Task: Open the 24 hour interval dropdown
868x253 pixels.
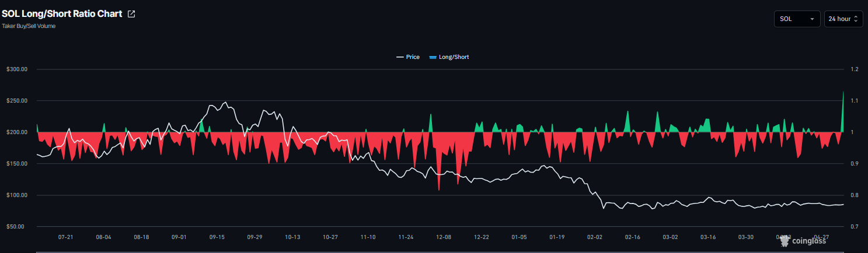Action: click(843, 19)
